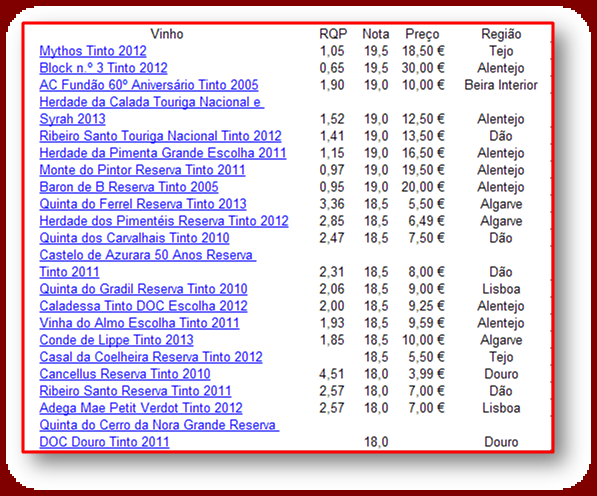597x496 pixels.
Task: Open Cancellus Reserva Tinto 2010 link
Action: pyautogui.click(x=125, y=374)
